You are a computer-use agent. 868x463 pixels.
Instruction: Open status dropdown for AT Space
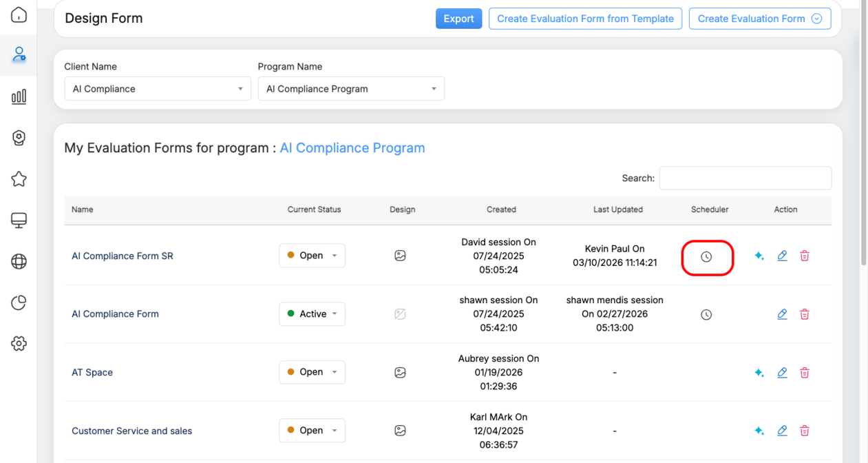[312, 372]
